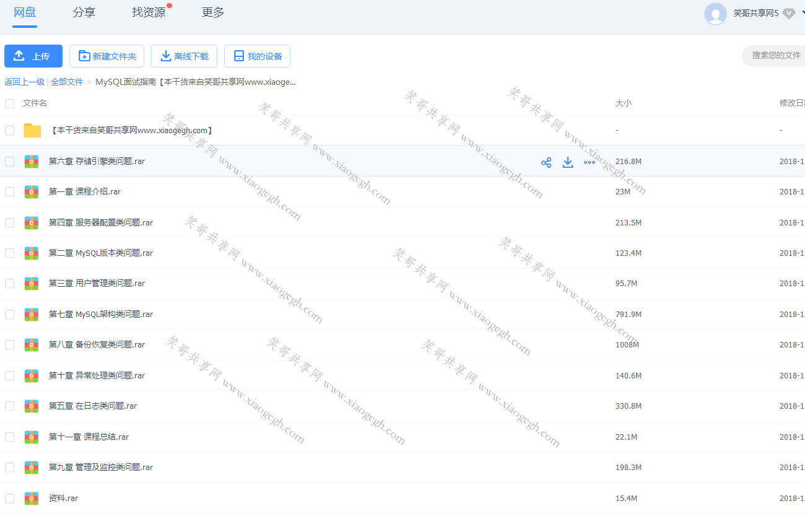Open file 第一章 课程介绍.rar
Image resolution: width=805 pixels, height=532 pixels.
pos(85,192)
